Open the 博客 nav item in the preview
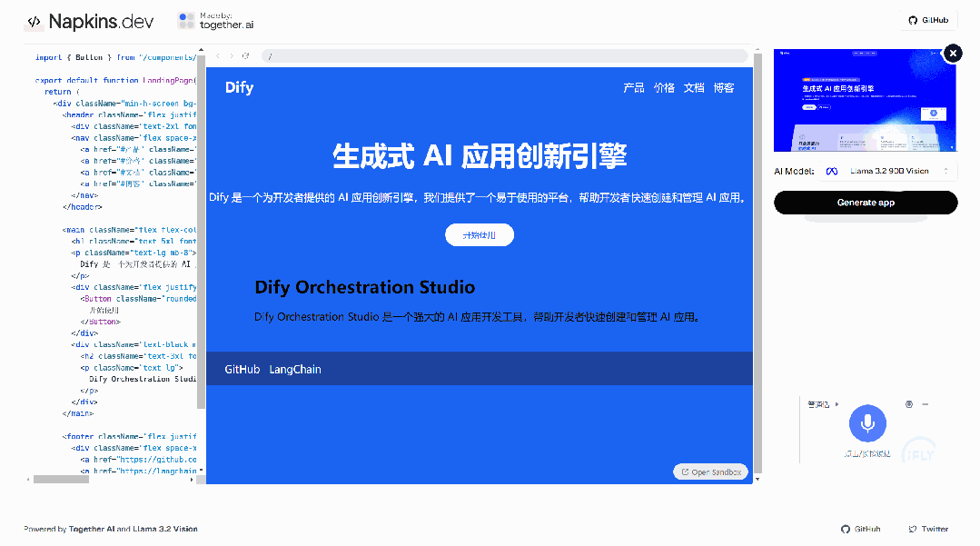This screenshot has height=546, width=980. (724, 87)
